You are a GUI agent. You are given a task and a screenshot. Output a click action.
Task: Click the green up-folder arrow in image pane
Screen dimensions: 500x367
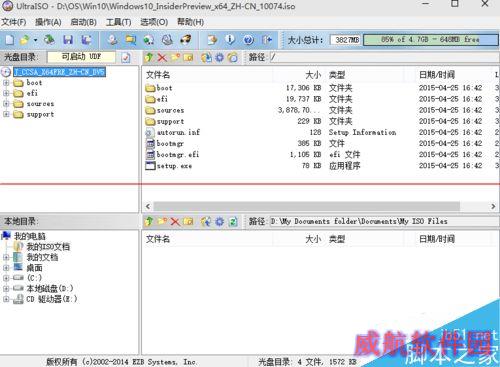(x=149, y=58)
